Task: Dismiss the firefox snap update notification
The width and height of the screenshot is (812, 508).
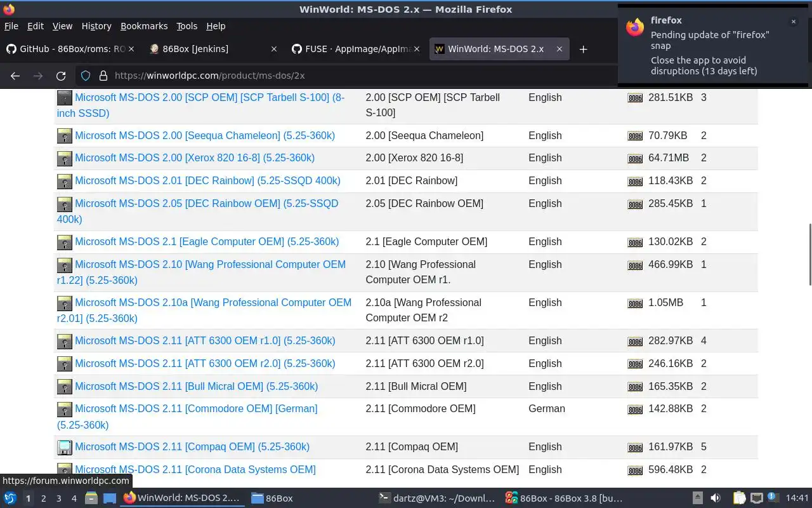Action: [x=793, y=22]
